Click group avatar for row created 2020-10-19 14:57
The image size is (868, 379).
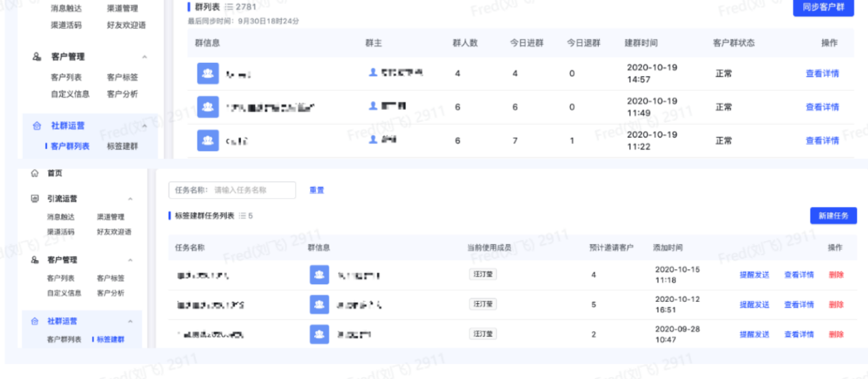coord(208,73)
